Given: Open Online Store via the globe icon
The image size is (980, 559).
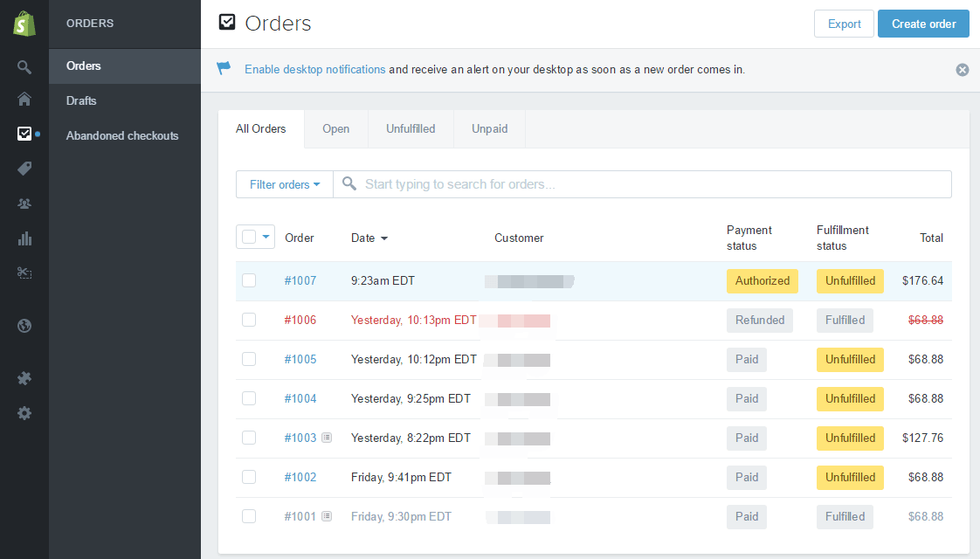Looking at the screenshot, I should point(24,326).
